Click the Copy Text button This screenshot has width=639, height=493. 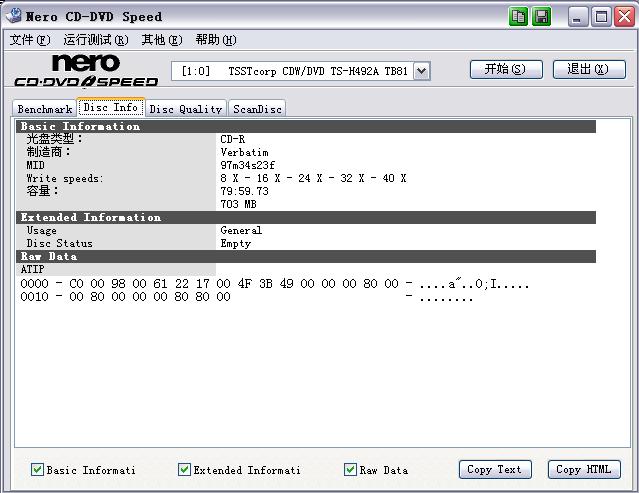coord(495,469)
